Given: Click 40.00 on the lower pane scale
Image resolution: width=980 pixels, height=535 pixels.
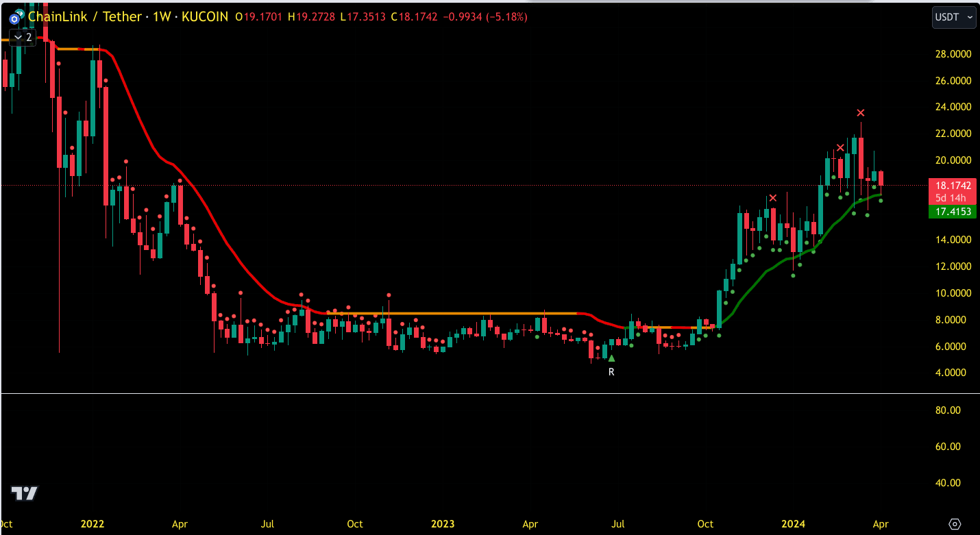Looking at the screenshot, I should [x=948, y=483].
